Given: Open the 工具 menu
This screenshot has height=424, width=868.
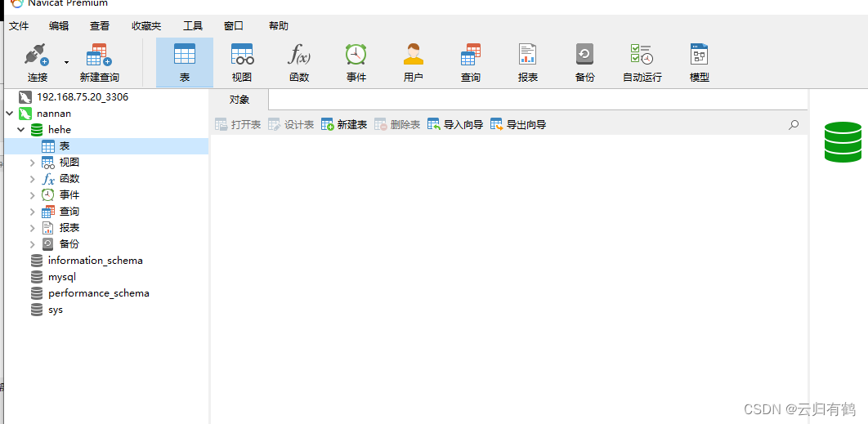Looking at the screenshot, I should coord(193,25).
